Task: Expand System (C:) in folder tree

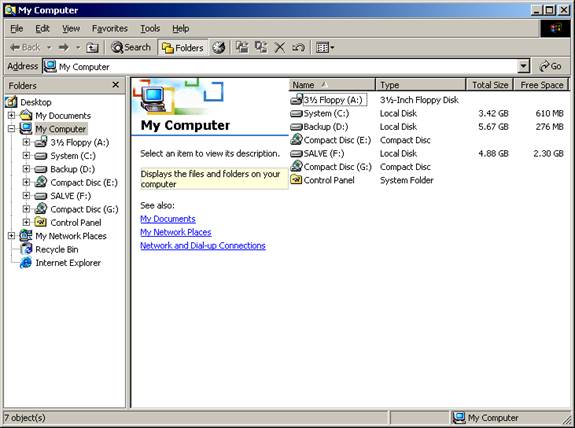Action: click(x=26, y=156)
